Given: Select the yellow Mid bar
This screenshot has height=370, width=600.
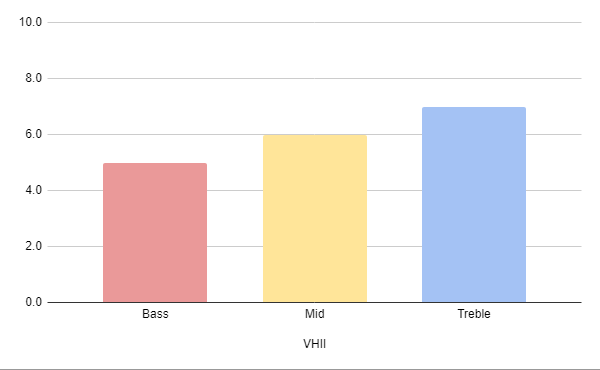Looking at the screenshot, I should [x=315, y=218].
